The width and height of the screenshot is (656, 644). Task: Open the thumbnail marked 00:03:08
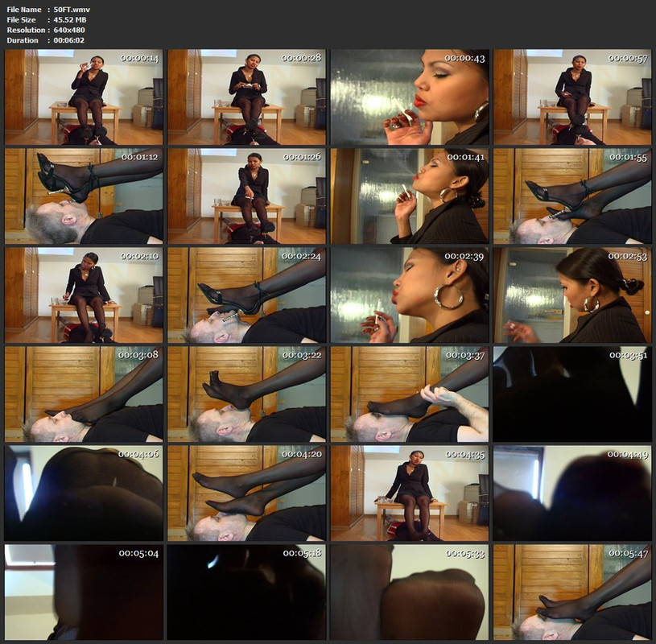tap(84, 394)
